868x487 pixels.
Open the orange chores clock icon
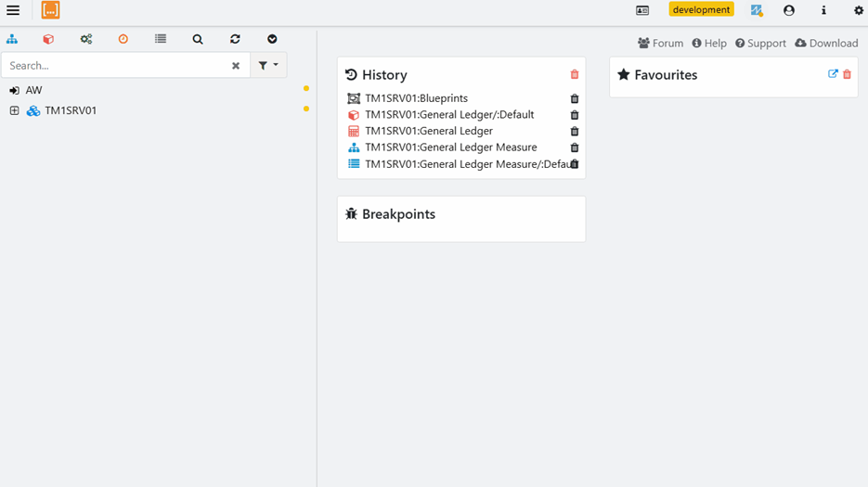tap(123, 39)
